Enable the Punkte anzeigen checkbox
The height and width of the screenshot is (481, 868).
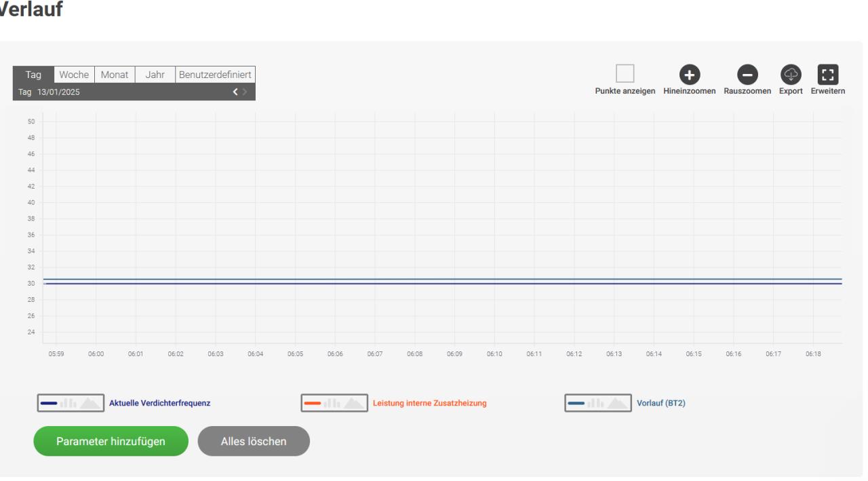(625, 74)
